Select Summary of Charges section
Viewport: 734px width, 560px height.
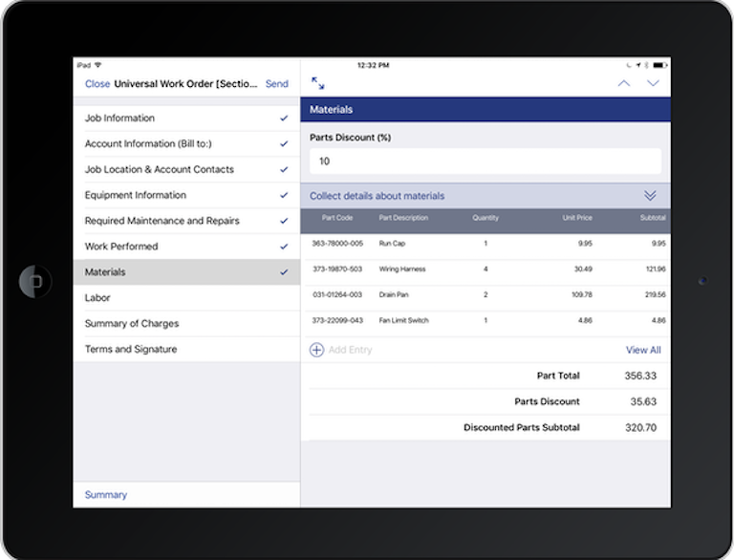pos(131,324)
